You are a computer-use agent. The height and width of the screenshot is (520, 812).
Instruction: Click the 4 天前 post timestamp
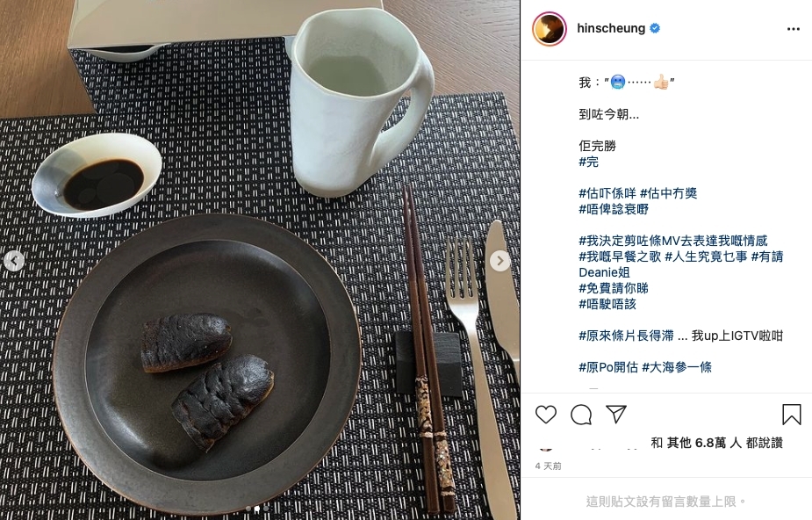[549, 466]
